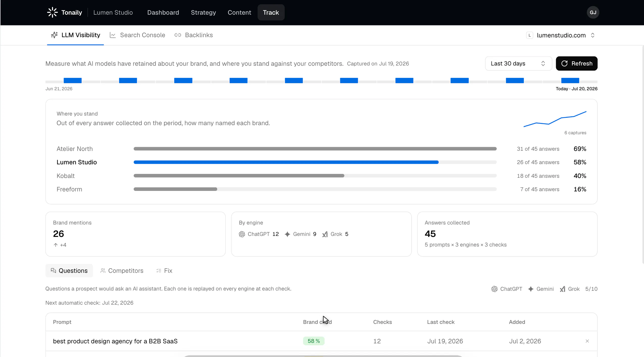Image resolution: width=644 pixels, height=357 pixels.
Task: Go to the Dashboard menu item
Action: point(163,12)
